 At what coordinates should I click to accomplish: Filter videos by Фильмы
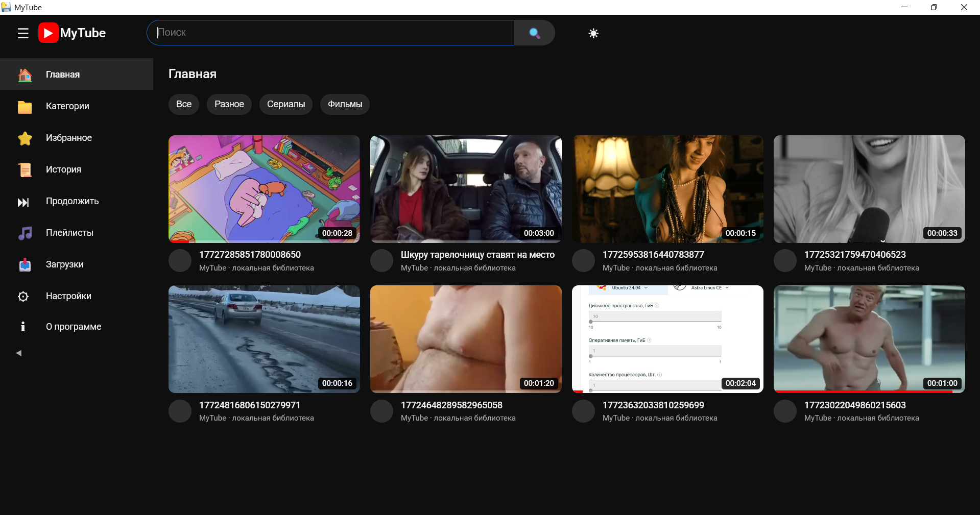[345, 104]
